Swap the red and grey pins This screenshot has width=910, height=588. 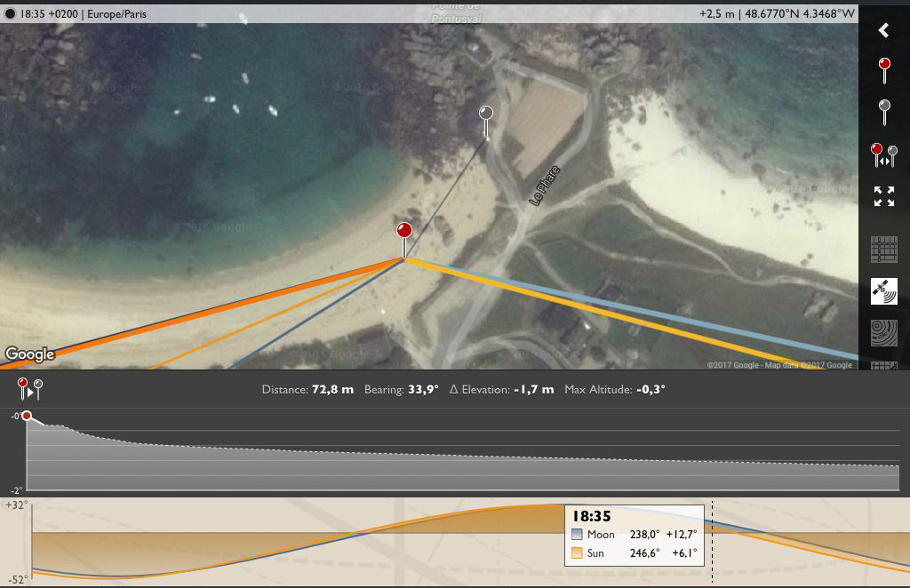point(884,155)
